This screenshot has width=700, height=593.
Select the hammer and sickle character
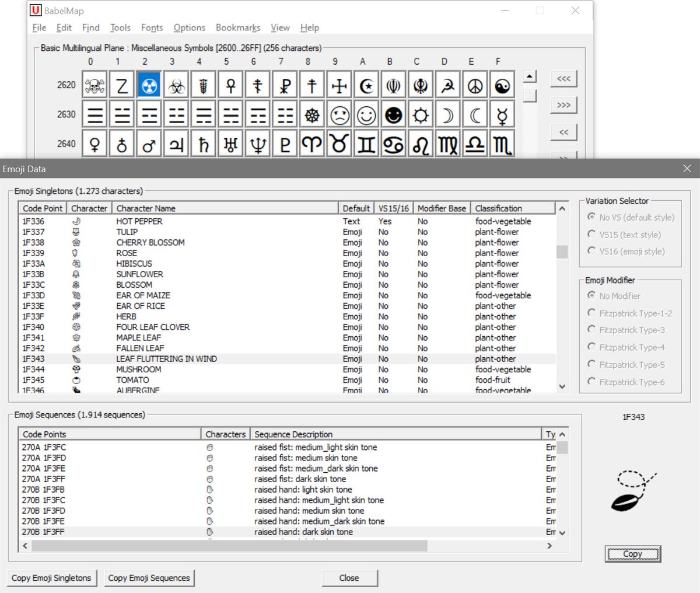tap(447, 85)
